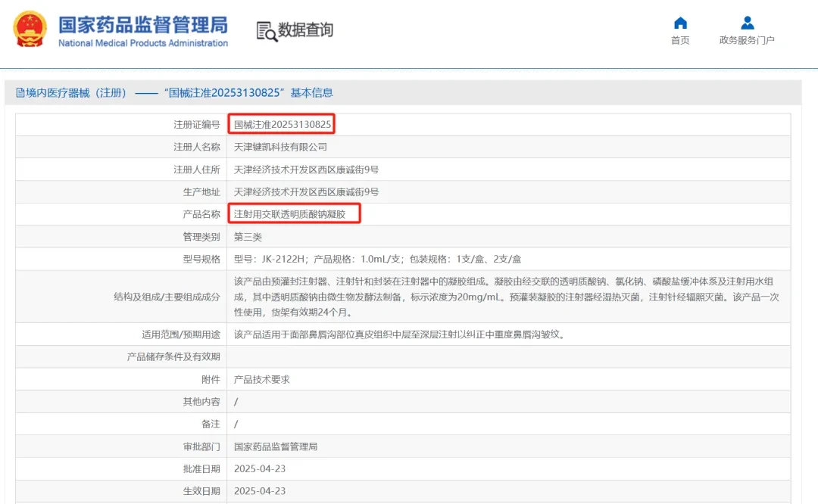Select registrant 天津键凯科技有限公司
The image size is (818, 504).
point(280,147)
